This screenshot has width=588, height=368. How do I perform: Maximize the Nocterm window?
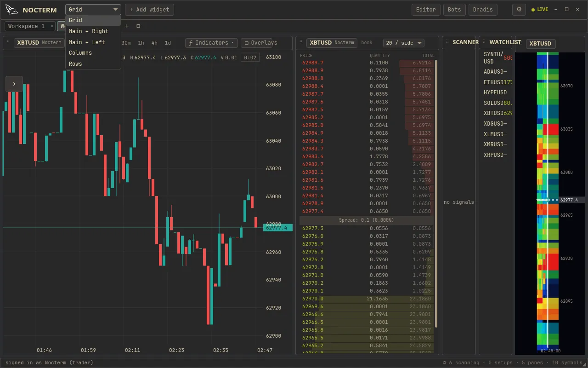click(x=566, y=10)
